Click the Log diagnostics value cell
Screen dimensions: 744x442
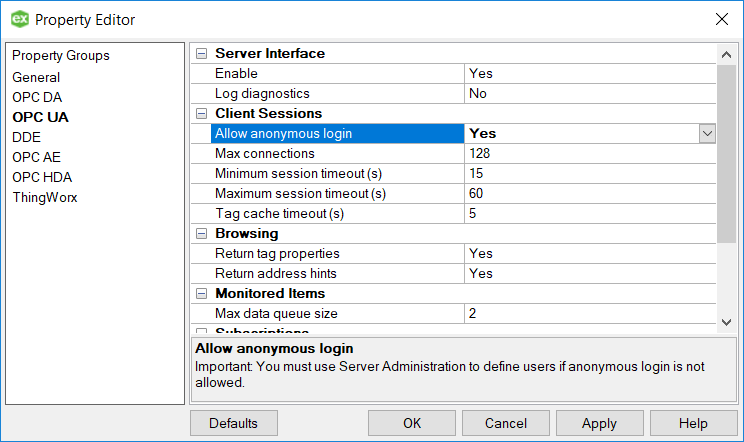click(x=590, y=93)
